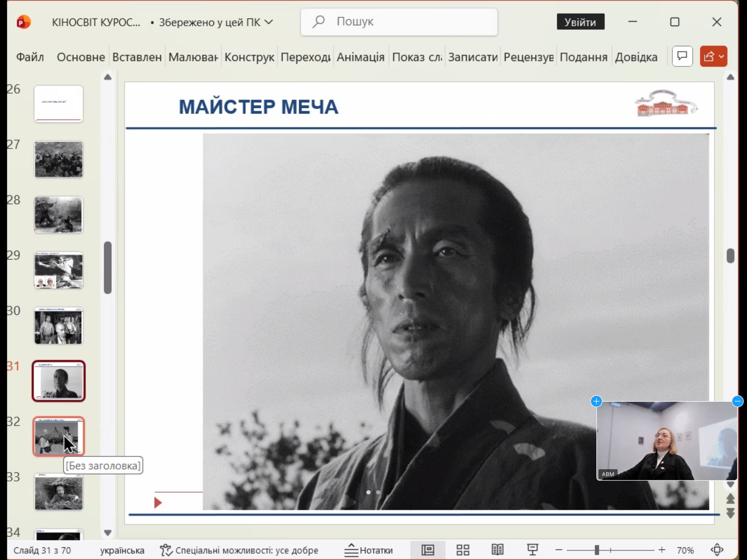Click the Увійти sign-in button
Image resolution: width=747 pixels, height=560 pixels.
tap(580, 22)
